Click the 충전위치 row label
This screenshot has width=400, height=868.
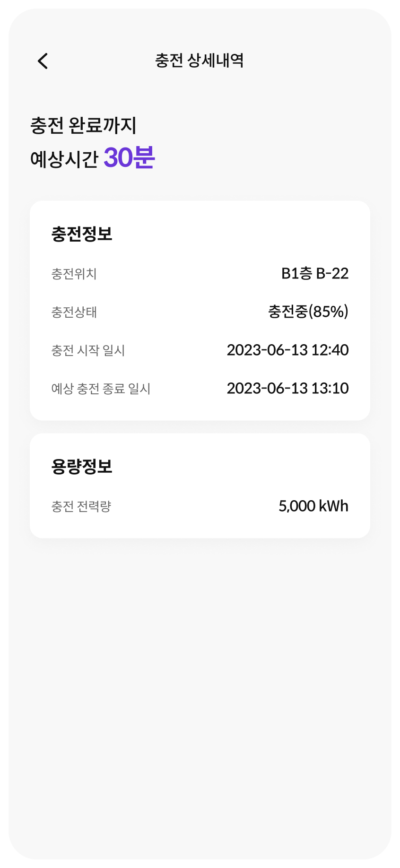pyautogui.click(x=74, y=274)
